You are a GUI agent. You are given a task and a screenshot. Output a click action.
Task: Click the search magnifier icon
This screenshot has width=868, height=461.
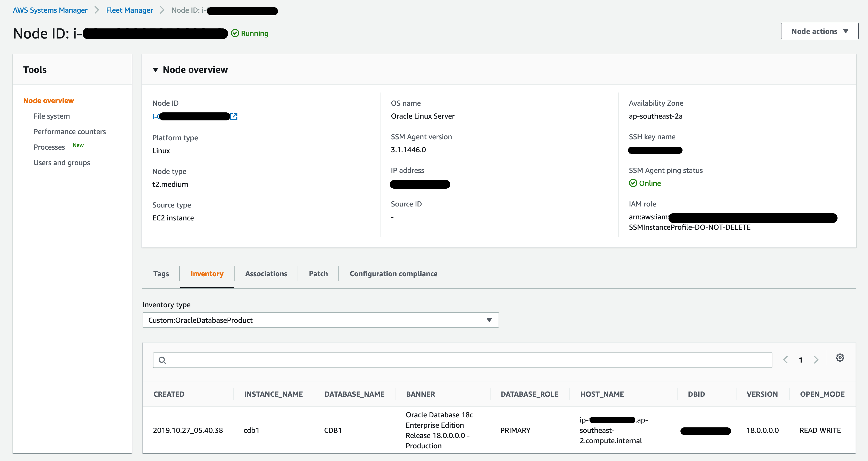(162, 360)
